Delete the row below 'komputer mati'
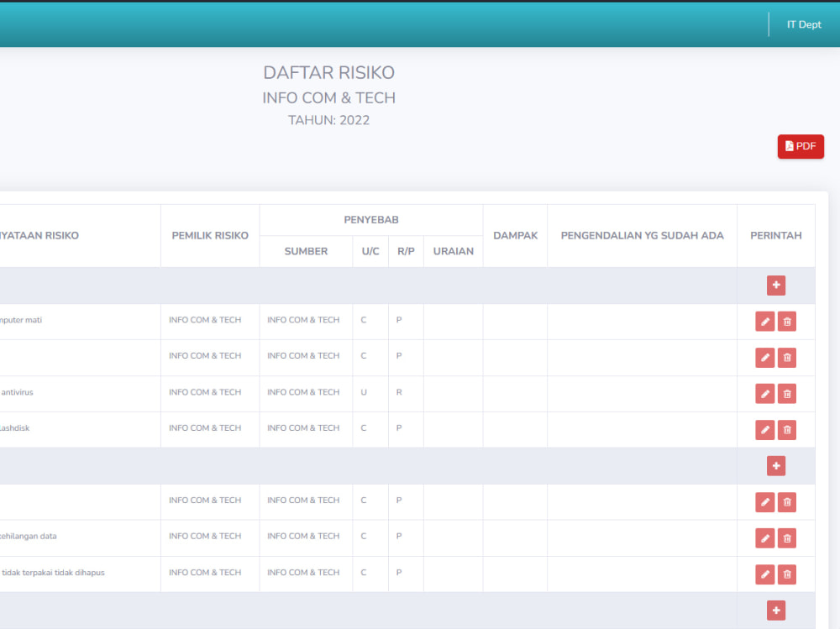This screenshot has width=840, height=629. (787, 358)
